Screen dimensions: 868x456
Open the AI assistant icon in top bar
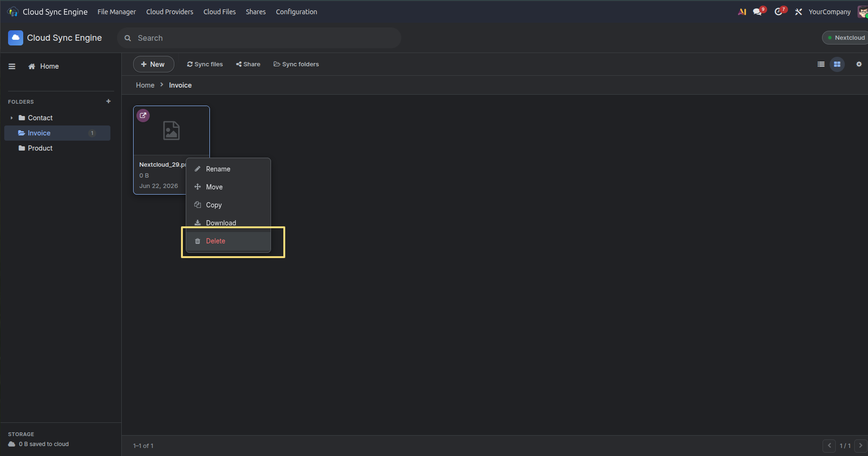(x=742, y=12)
